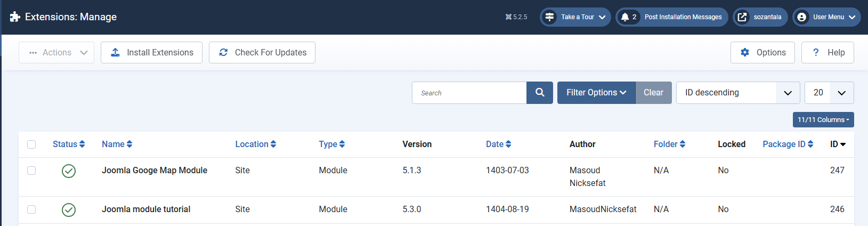Click the sort arrows next to Type
The height and width of the screenshot is (226, 868).
[342, 144]
